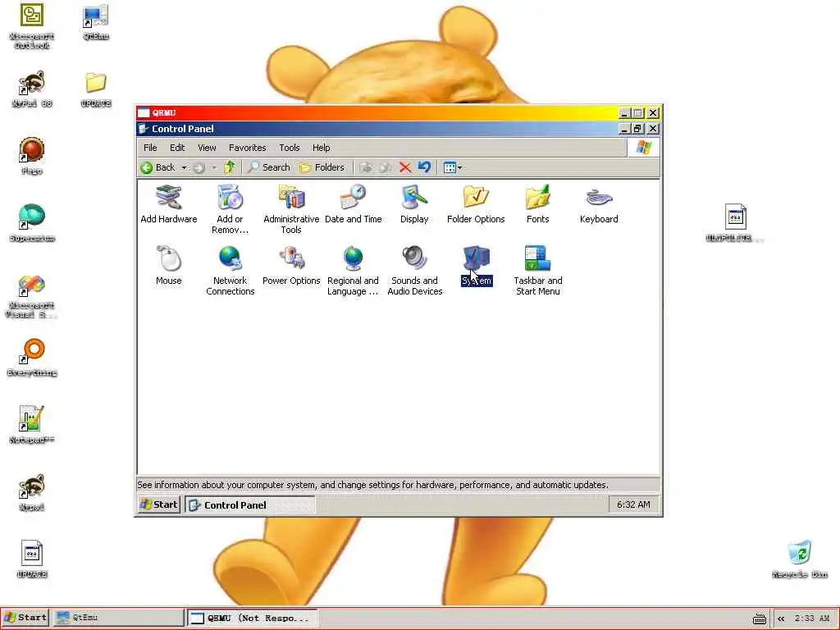This screenshot has width=840, height=630.
Task: Select file icon at right desktop edge
Action: [x=735, y=223]
